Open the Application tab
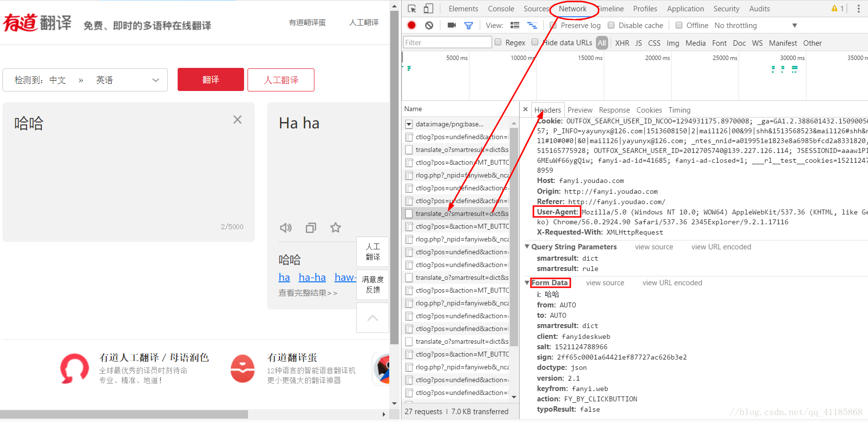 [x=685, y=8]
